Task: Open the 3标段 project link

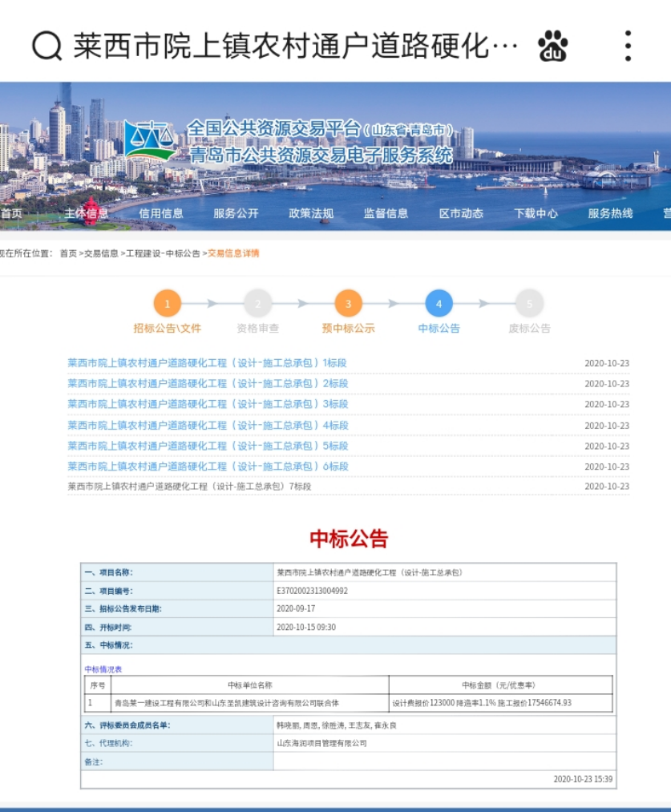Action: [x=208, y=404]
